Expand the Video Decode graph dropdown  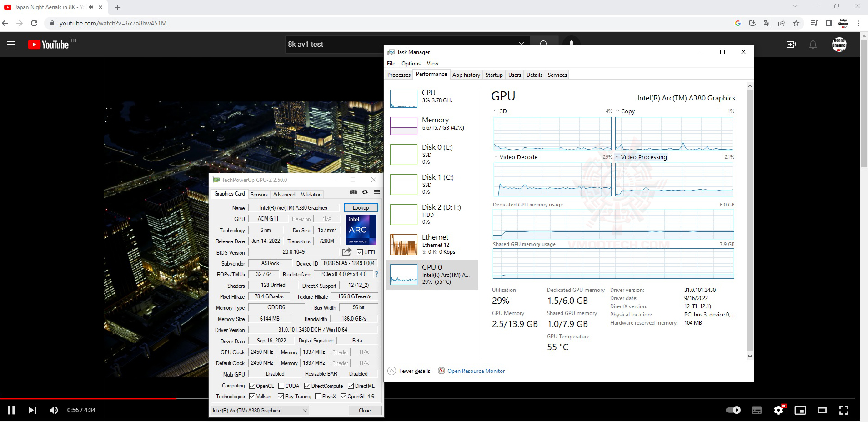[x=496, y=157]
